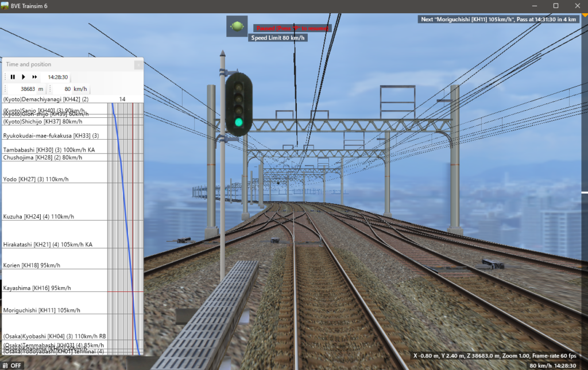Image resolution: width=588 pixels, height=370 pixels.
Task: Click Tambabashi [KH30] station entry
Action: 49,149
